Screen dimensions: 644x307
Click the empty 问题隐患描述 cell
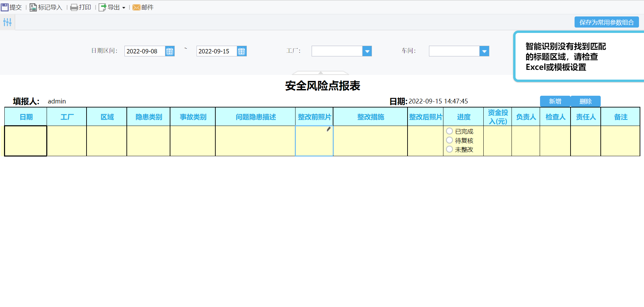255,141
